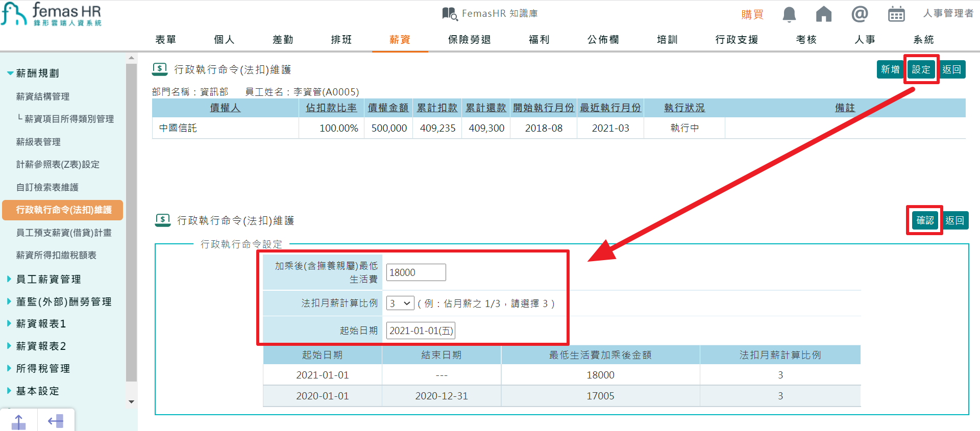The width and height of the screenshot is (980, 431).
Task: Open the 保險勞退 menu tab
Action: [x=469, y=40]
